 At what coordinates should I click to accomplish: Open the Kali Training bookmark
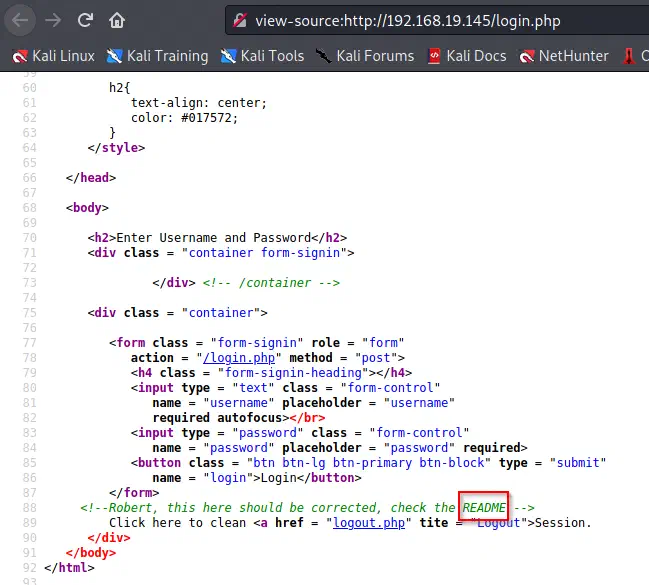tap(157, 56)
